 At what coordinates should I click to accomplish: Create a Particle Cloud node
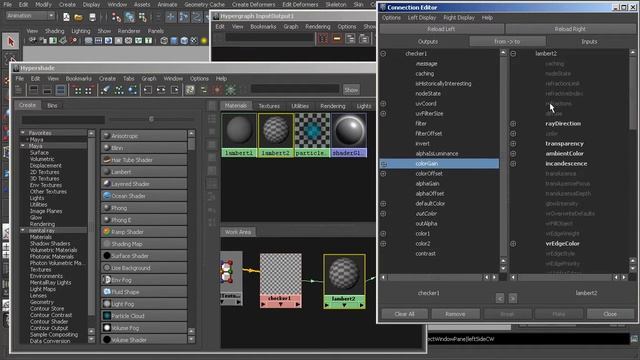click(144, 316)
